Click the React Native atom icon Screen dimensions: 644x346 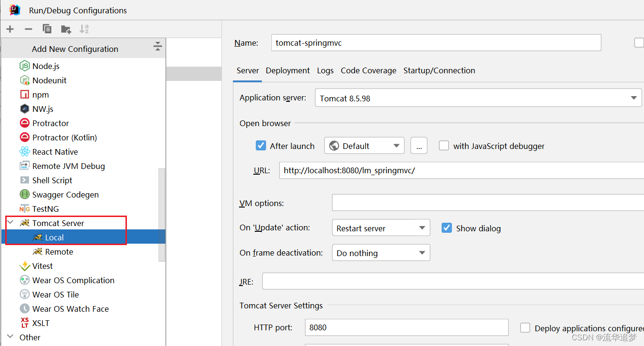point(25,152)
